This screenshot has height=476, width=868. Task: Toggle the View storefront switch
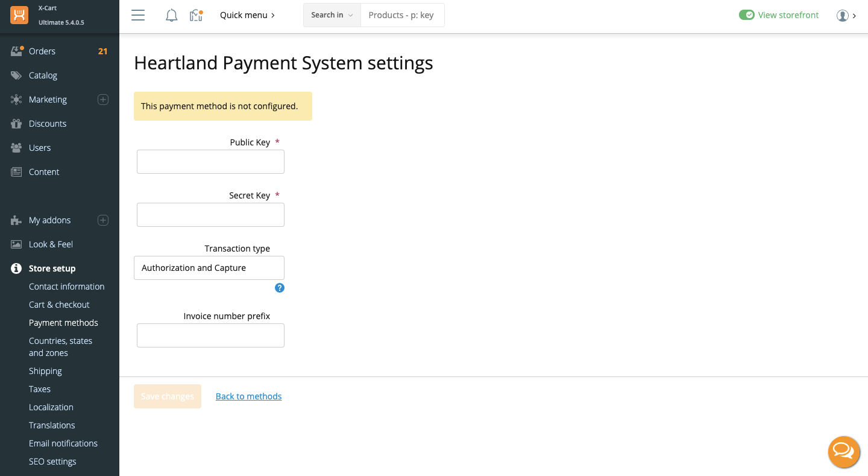(747, 15)
